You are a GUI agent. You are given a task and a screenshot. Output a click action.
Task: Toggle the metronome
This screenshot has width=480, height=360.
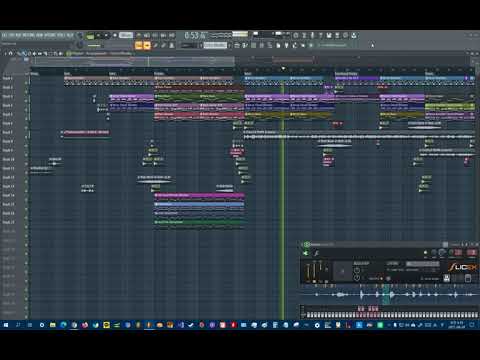pos(139,35)
